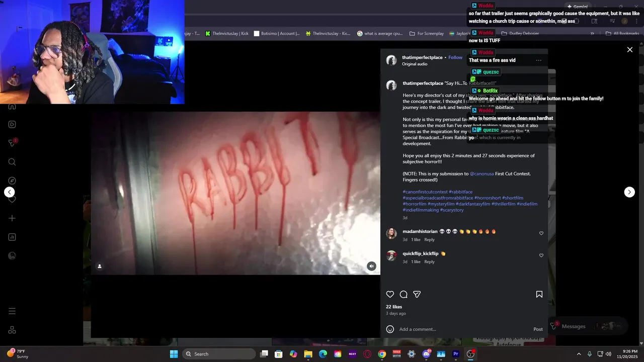Screen dimensions: 644x362
Task: Open the #scarystory hashtag
Action: click(x=452, y=210)
